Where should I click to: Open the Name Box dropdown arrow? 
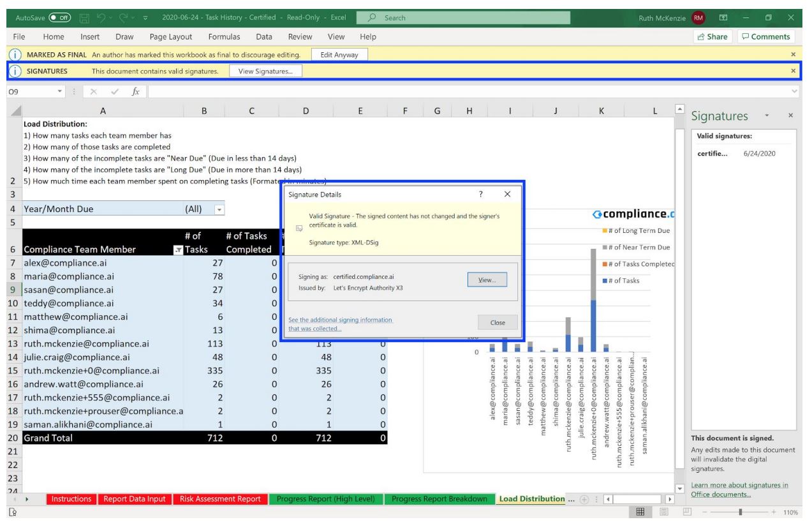click(59, 92)
